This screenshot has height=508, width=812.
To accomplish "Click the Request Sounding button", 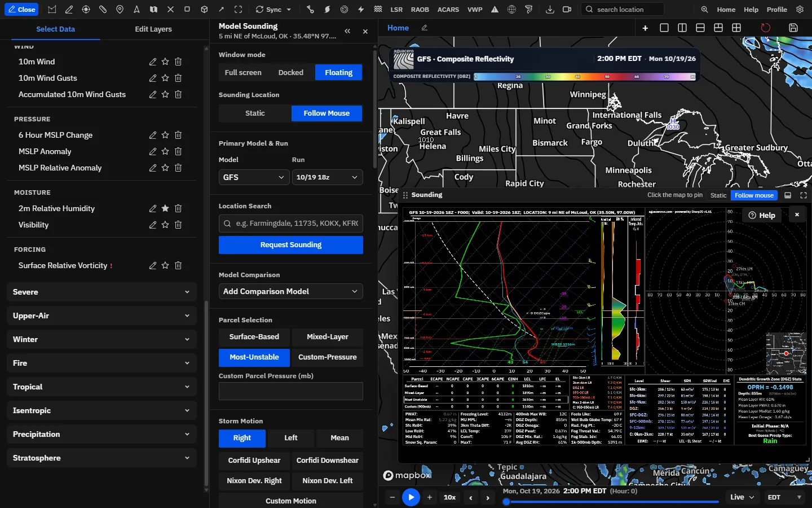I will click(x=291, y=245).
